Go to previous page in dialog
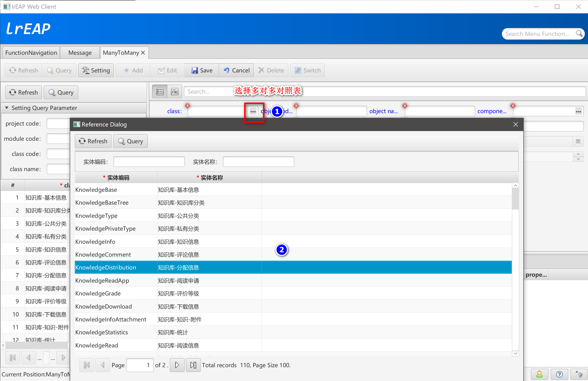 coord(103,365)
